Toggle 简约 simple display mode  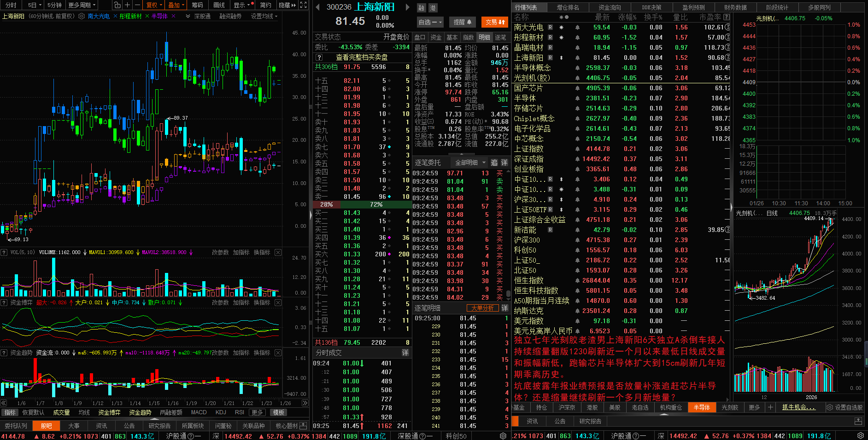pyautogui.click(x=266, y=5)
